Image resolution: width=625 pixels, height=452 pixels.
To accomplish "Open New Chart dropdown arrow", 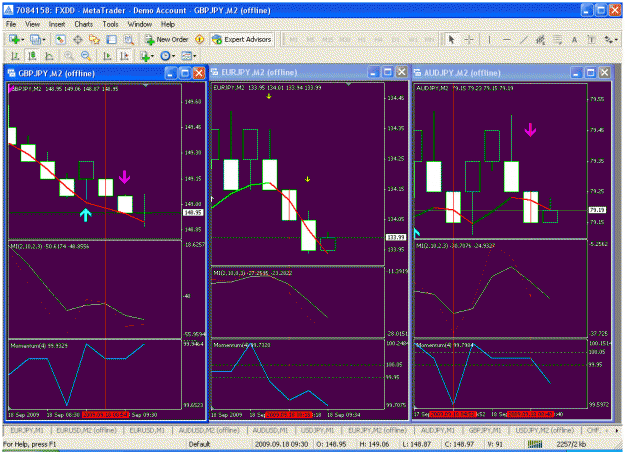I will tap(23, 40).
